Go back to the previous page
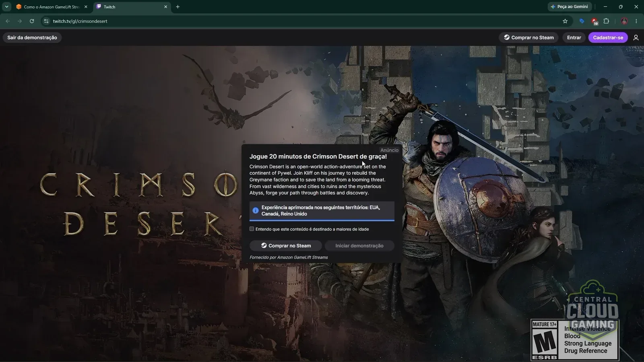This screenshot has width=644, height=362. (8, 21)
